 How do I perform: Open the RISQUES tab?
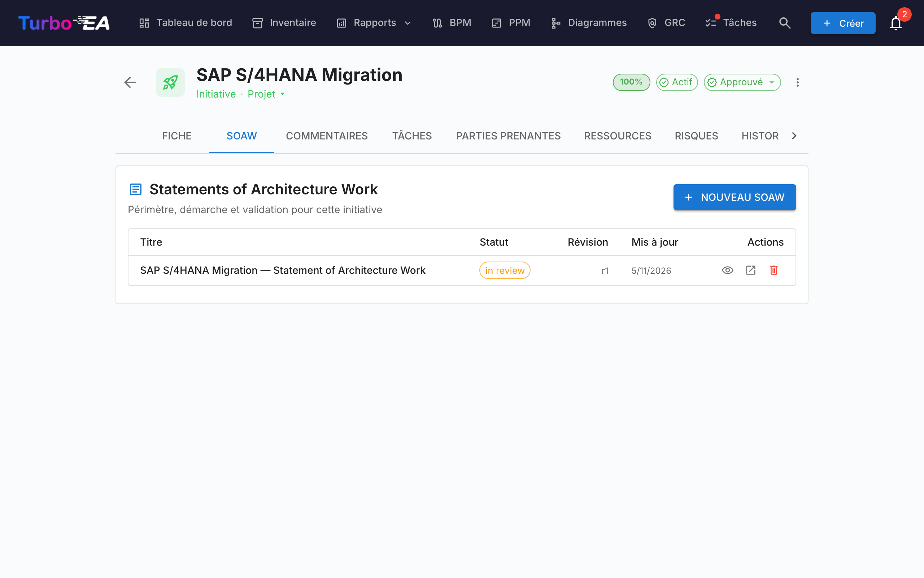696,136
